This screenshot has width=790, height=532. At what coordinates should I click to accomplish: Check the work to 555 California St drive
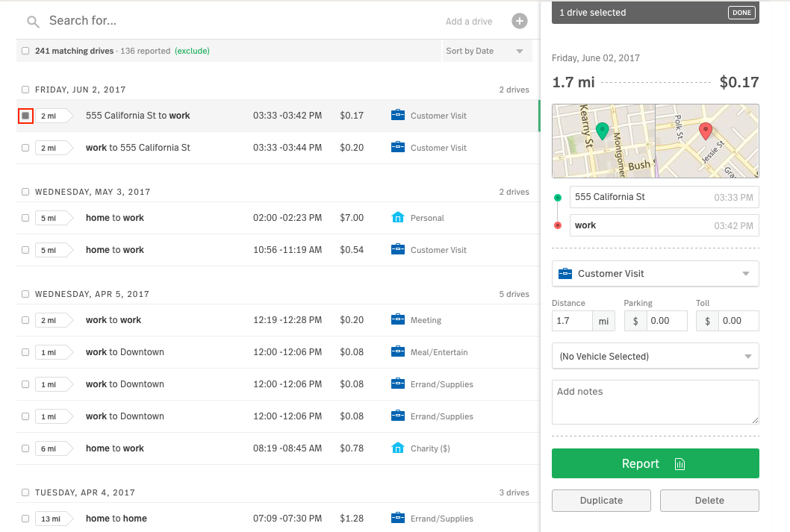click(x=25, y=148)
